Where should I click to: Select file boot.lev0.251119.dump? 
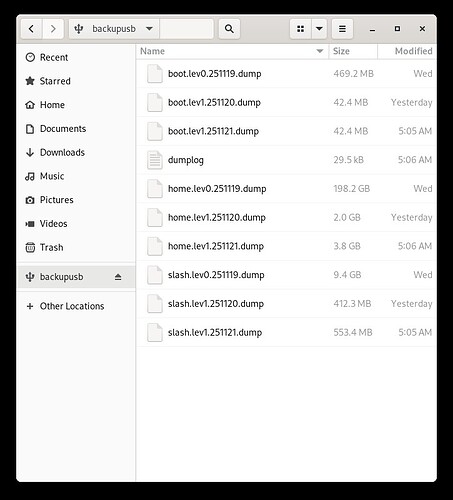[x=286, y=74]
